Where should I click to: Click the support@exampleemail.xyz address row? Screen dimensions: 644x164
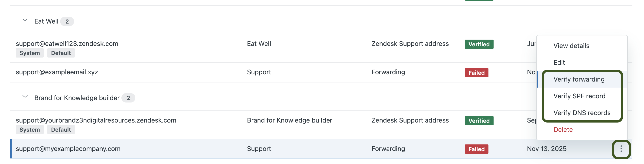57,72
